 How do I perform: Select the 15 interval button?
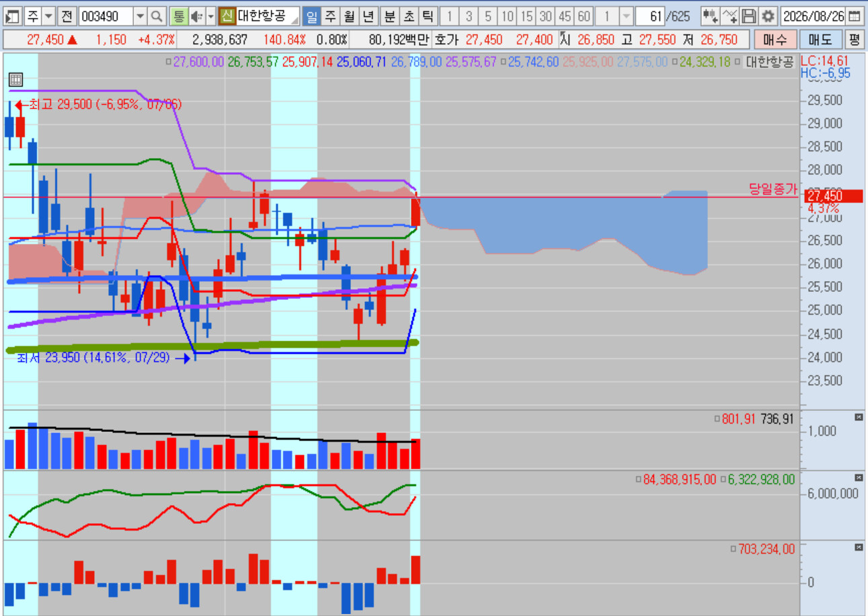point(526,15)
